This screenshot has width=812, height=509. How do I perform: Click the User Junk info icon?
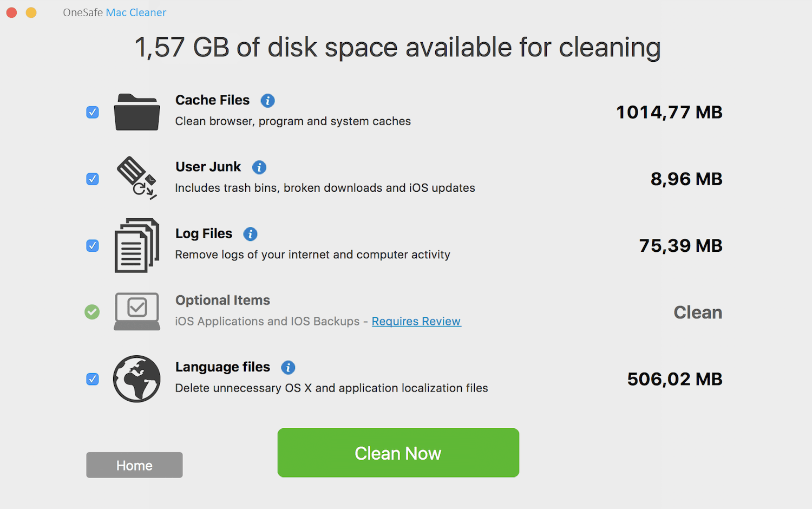click(259, 167)
